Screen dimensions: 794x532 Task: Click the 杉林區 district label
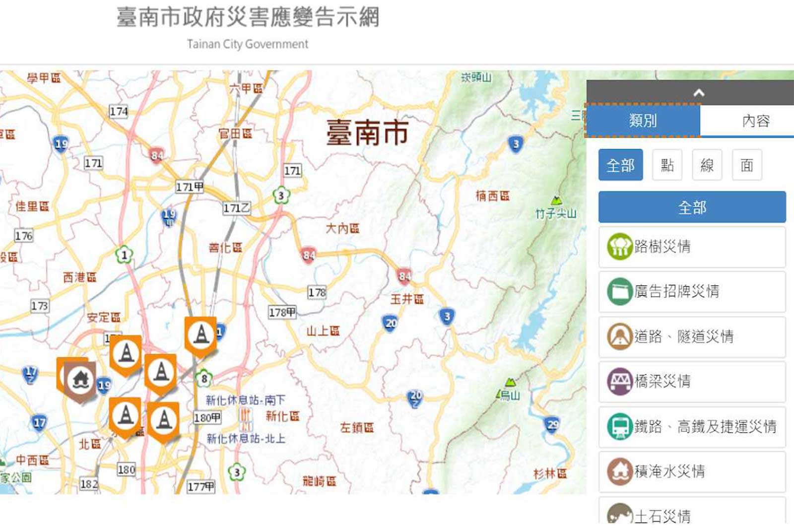550,474
